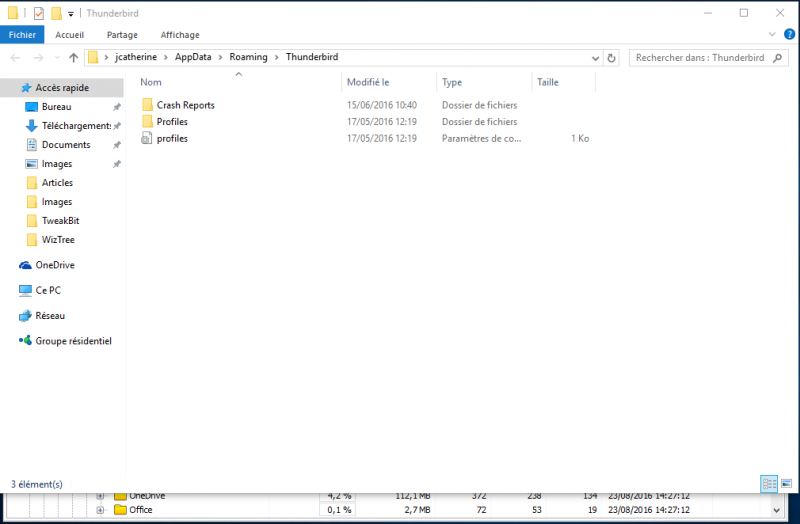Click the OneDrive cloud icon
The width and height of the screenshot is (800, 524).
click(25, 265)
